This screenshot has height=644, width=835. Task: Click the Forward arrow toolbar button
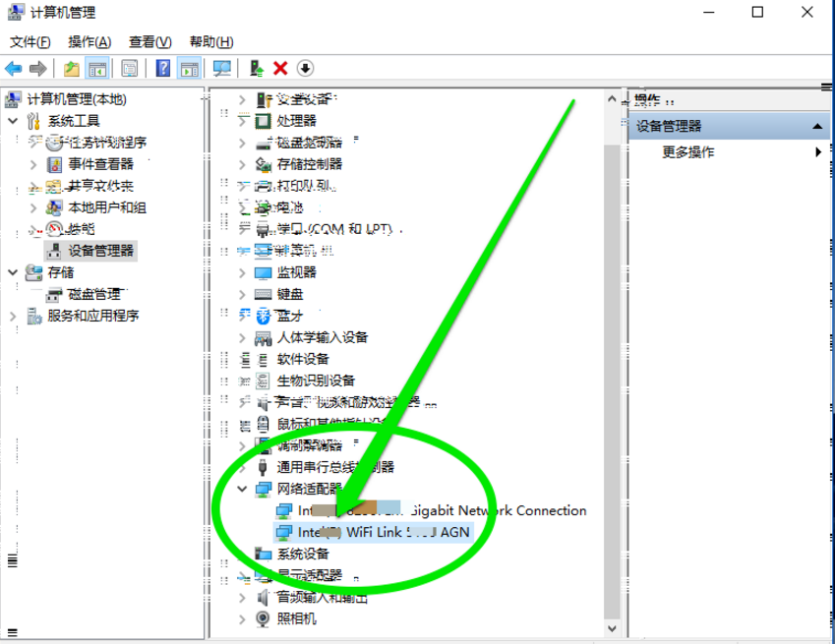click(37, 68)
